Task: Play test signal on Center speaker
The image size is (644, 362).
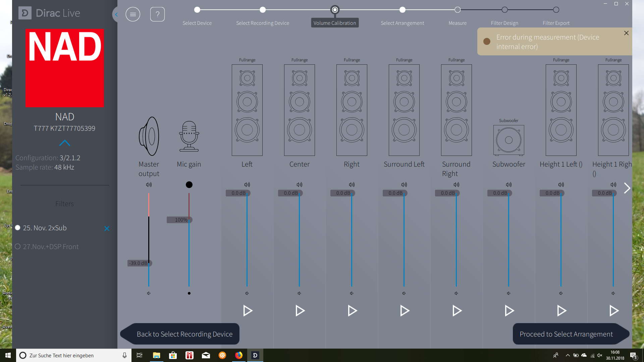Action: point(300,311)
